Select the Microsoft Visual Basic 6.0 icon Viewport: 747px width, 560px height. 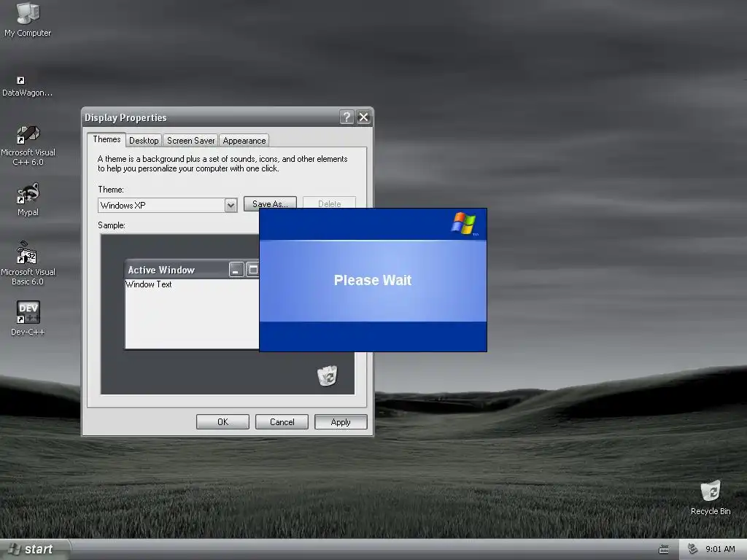28,262
